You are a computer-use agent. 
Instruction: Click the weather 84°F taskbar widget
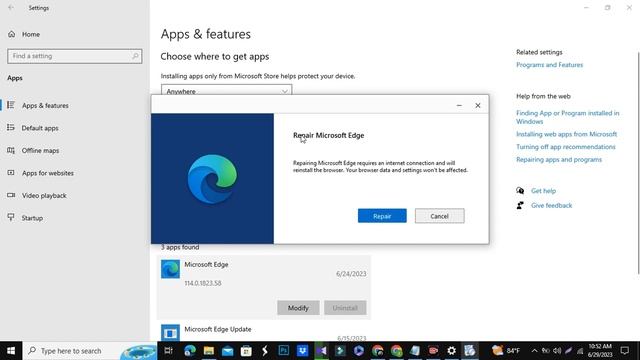[x=506, y=351]
